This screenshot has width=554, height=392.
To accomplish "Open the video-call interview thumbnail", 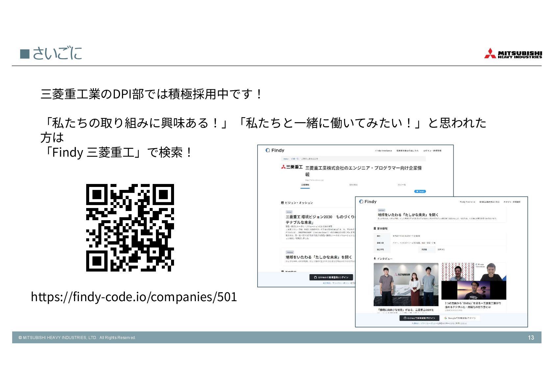I will (x=474, y=281).
